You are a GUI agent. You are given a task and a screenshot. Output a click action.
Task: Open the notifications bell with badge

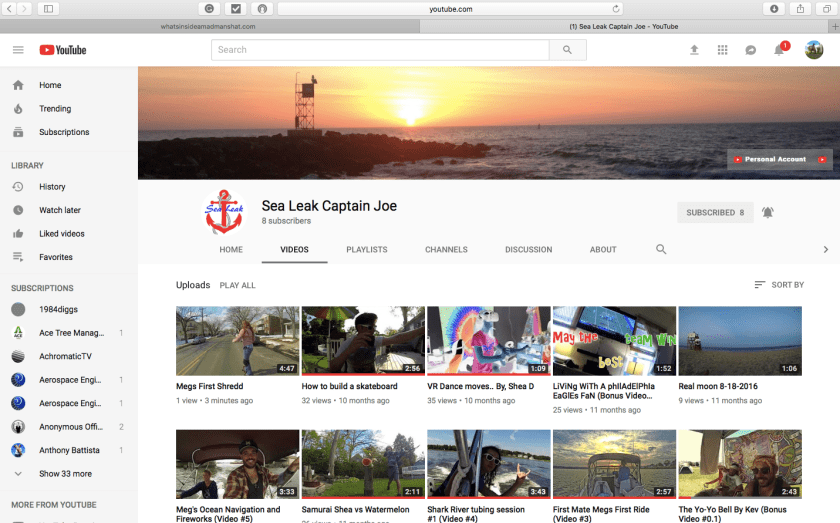tap(780, 49)
